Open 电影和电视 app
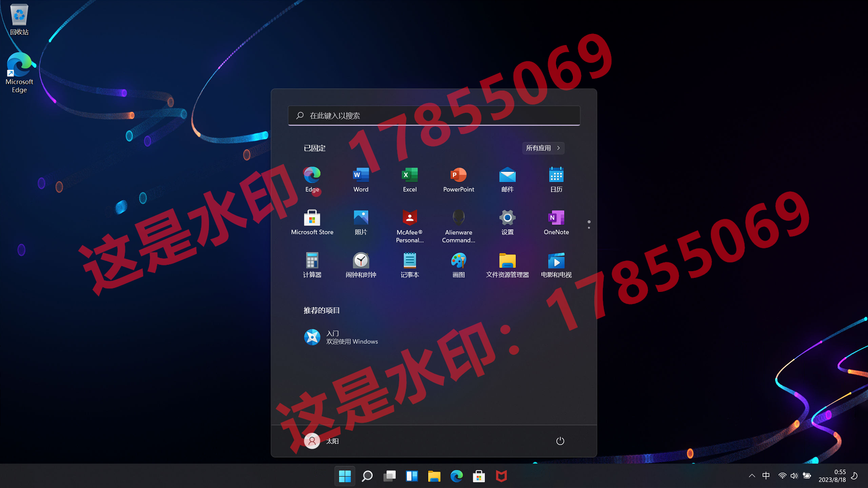868x488 pixels. coord(556,265)
